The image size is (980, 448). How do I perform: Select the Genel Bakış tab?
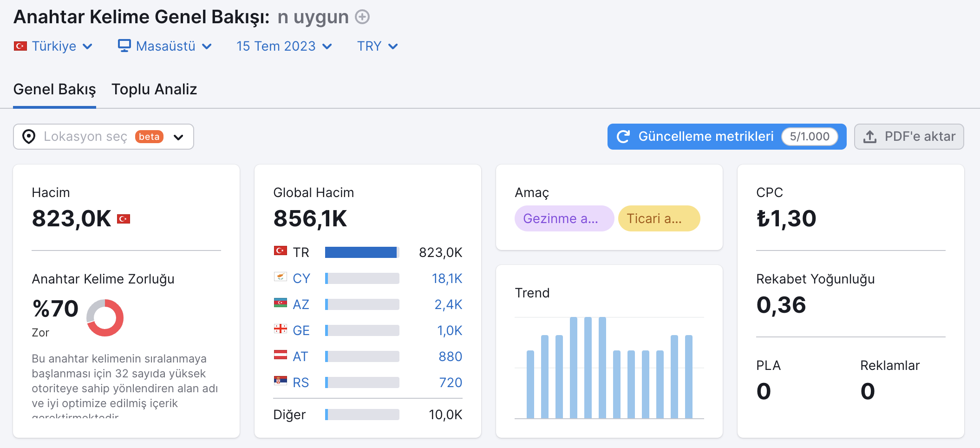point(54,89)
